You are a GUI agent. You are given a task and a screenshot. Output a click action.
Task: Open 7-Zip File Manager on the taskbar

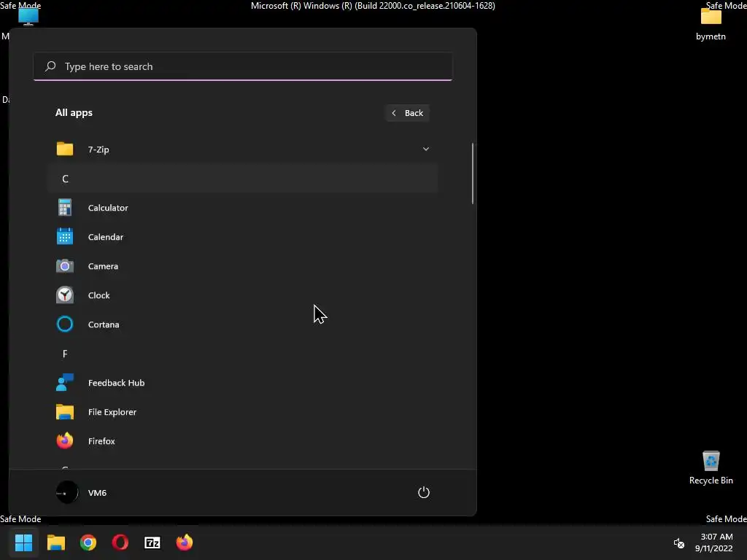152,542
